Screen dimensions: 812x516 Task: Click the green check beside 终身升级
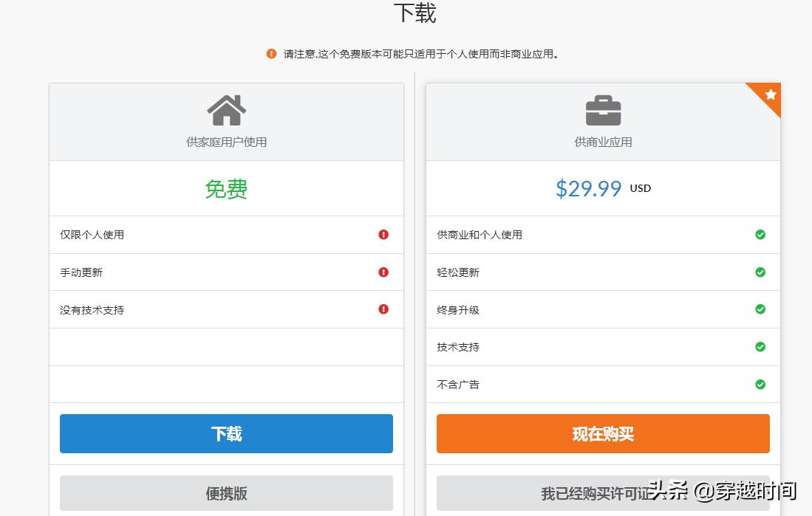(760, 309)
